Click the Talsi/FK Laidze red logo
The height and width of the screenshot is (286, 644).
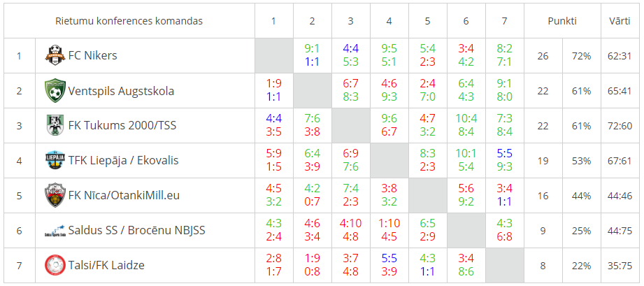[x=55, y=265]
